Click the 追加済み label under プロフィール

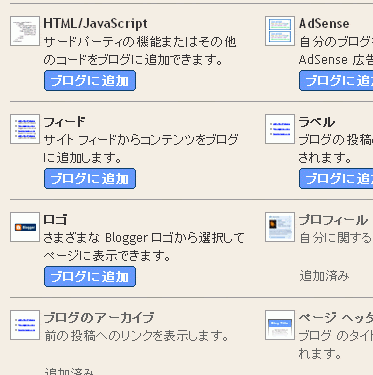324,276
